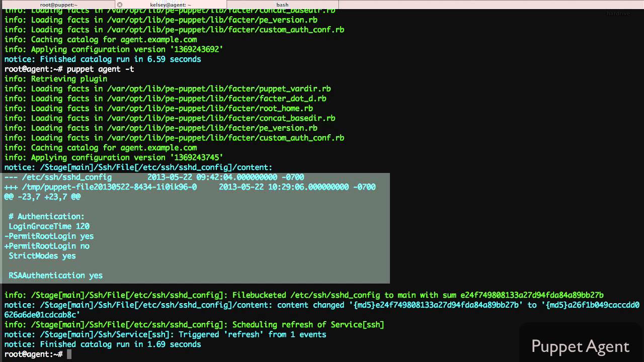
Task: Click the line "Applying configuration version '1369243745'"
Action: (x=114, y=157)
